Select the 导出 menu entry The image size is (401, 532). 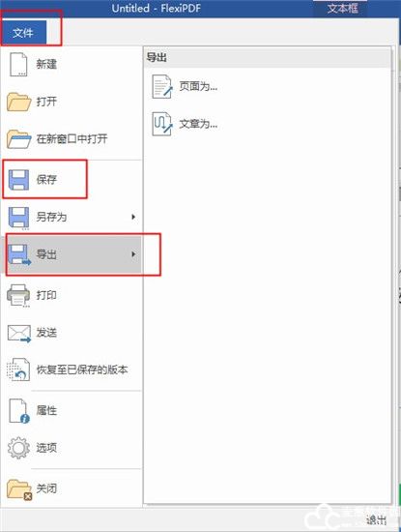click(73, 254)
